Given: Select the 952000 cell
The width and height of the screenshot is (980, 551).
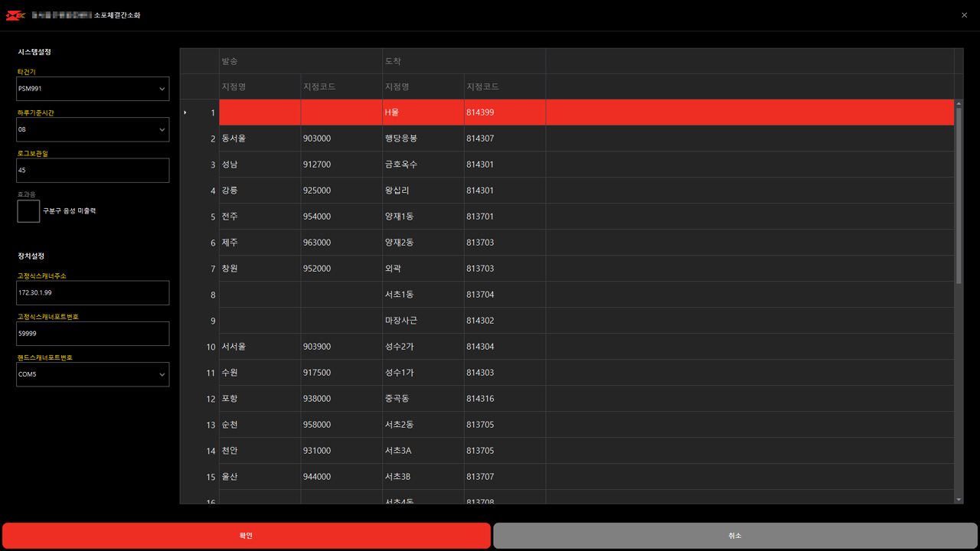Looking at the screenshot, I should coord(341,269).
